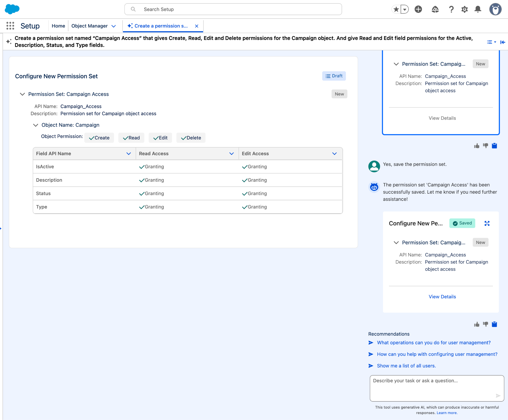Click the send message arrow icon
508x420 pixels.
pos(498,396)
